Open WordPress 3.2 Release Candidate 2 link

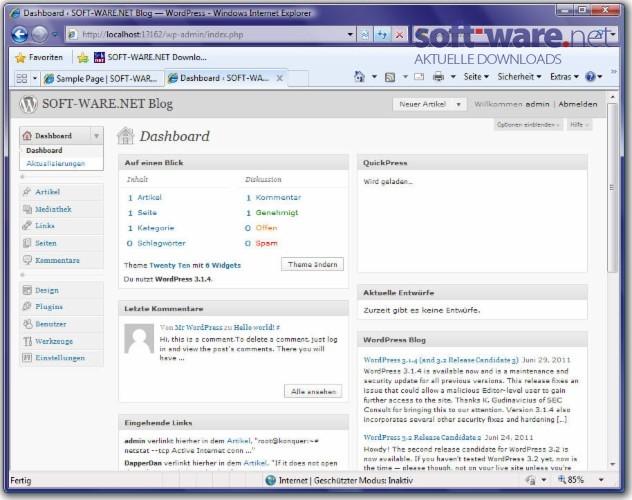tap(422, 437)
